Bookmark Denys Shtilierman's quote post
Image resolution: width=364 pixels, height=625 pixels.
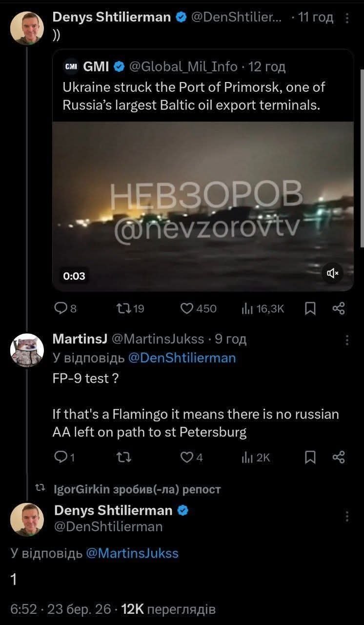pos(309,308)
